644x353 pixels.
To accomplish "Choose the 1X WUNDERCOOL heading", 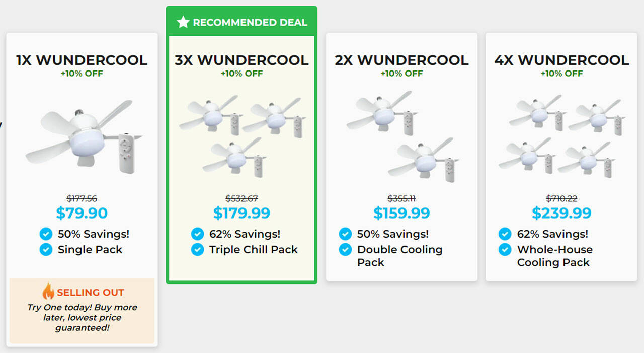I will tap(82, 60).
